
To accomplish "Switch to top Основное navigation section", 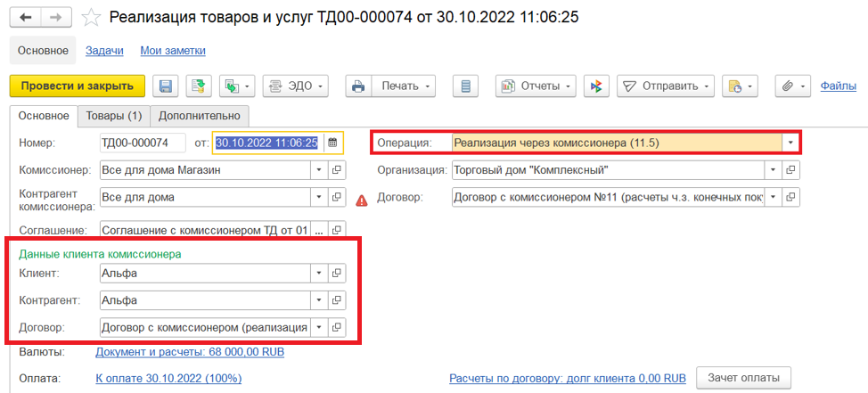I will [43, 51].
